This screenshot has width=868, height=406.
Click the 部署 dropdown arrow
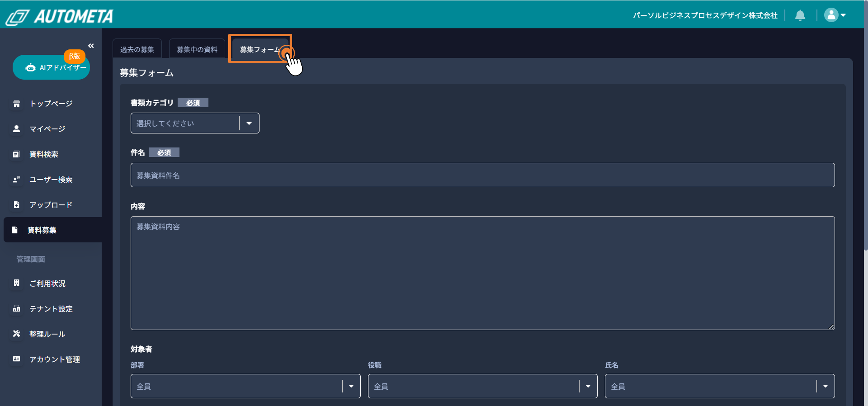351,386
